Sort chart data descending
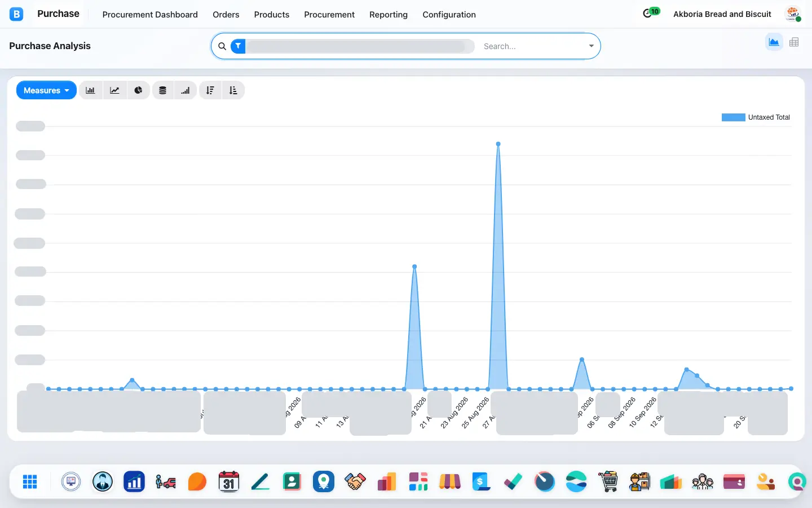This screenshot has height=508, width=812. tap(210, 90)
